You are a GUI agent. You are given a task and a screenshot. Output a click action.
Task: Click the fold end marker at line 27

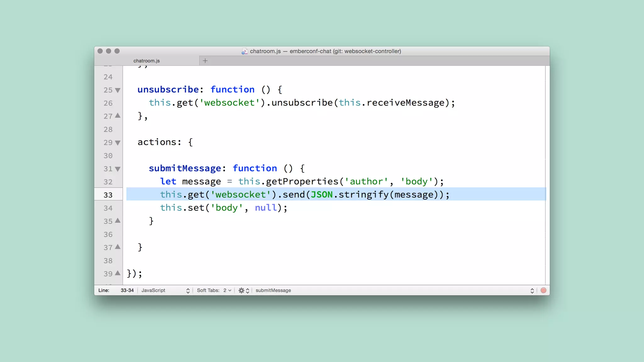[x=118, y=116]
